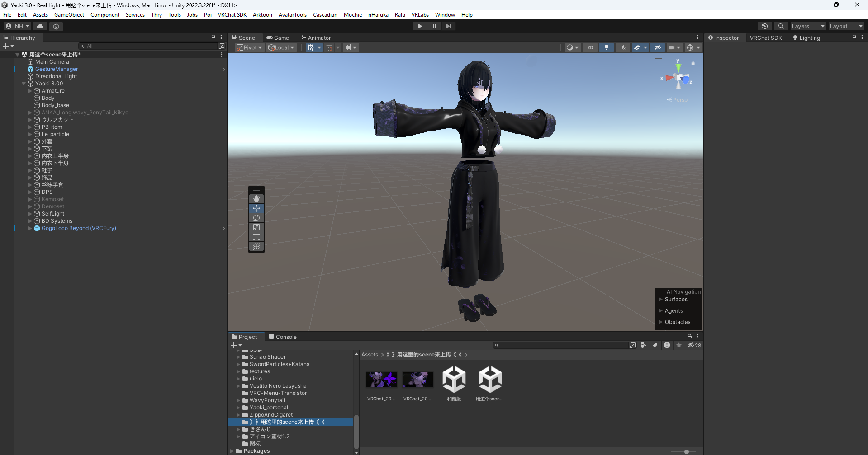Expand the Armature object in Hierarchy

pyautogui.click(x=30, y=91)
